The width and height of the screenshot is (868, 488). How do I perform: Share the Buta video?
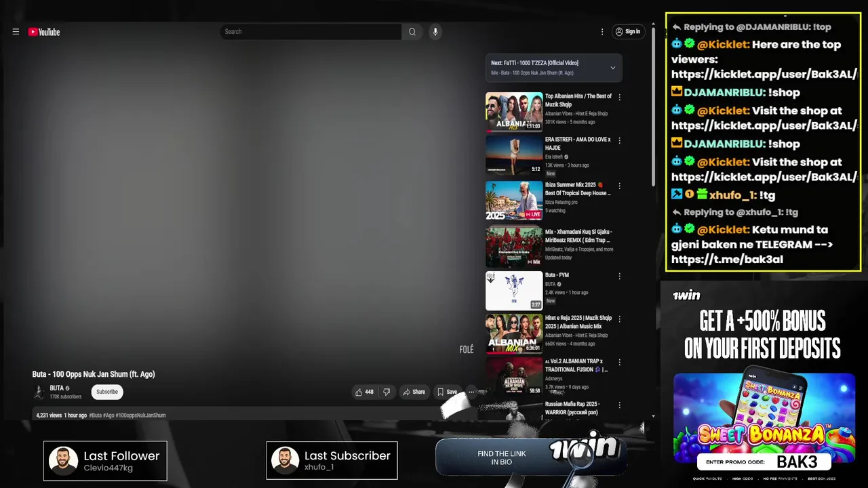pos(414,392)
